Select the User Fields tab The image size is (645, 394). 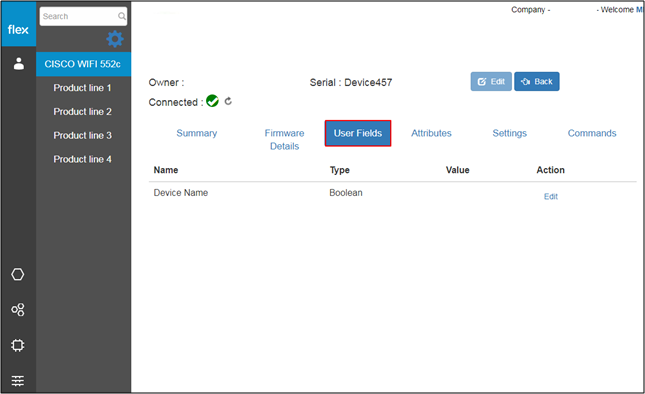(358, 133)
